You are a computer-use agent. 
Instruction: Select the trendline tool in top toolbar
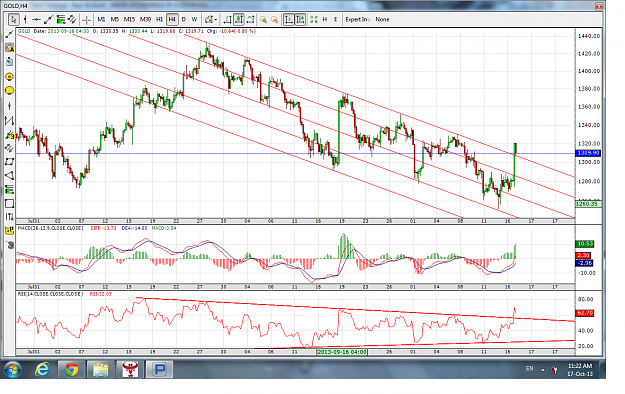(48, 19)
